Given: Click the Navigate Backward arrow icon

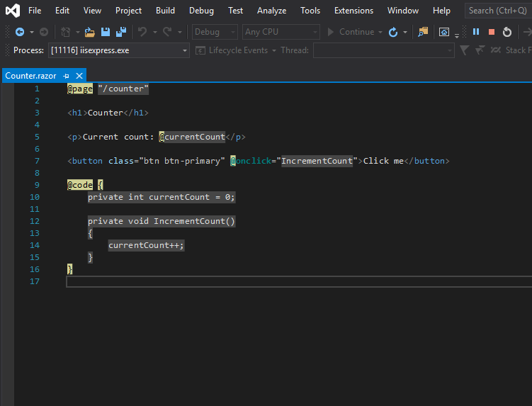Looking at the screenshot, I should tap(19, 32).
